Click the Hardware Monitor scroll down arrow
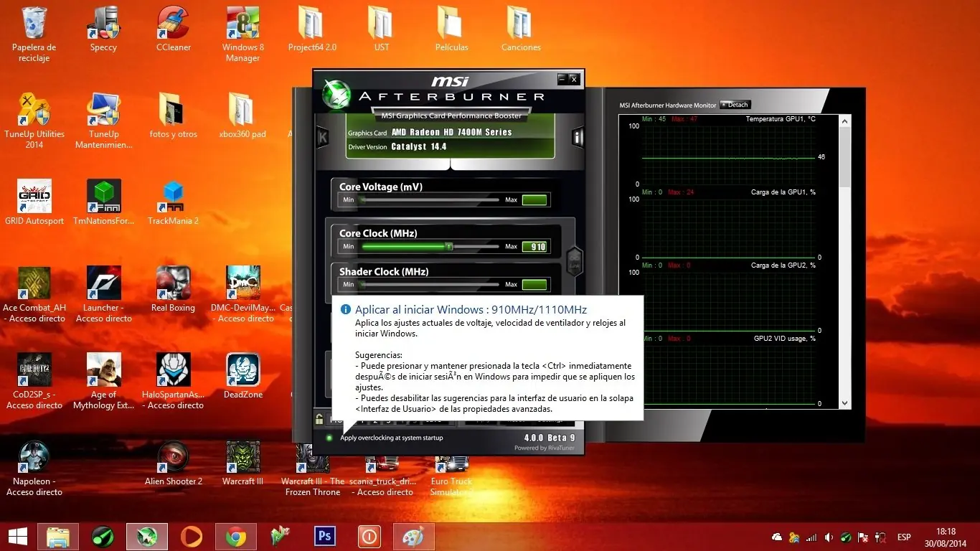The width and height of the screenshot is (980, 551). 844,404
